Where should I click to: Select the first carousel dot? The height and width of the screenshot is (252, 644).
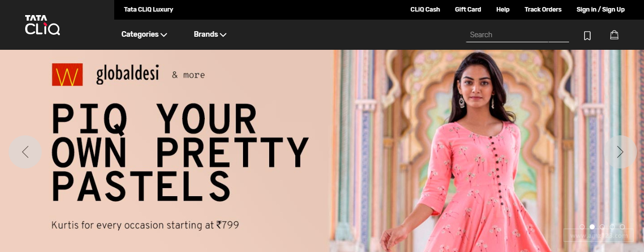click(582, 227)
